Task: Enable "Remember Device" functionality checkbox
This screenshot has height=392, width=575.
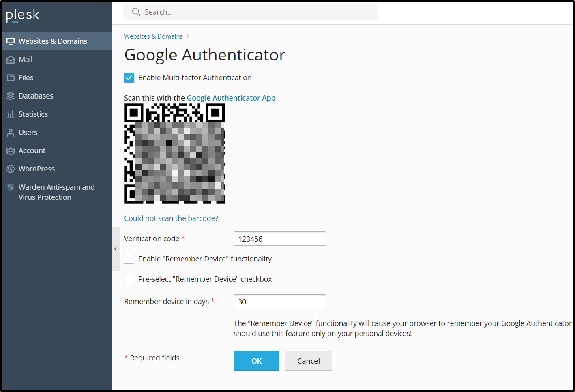Action: pyautogui.click(x=129, y=259)
